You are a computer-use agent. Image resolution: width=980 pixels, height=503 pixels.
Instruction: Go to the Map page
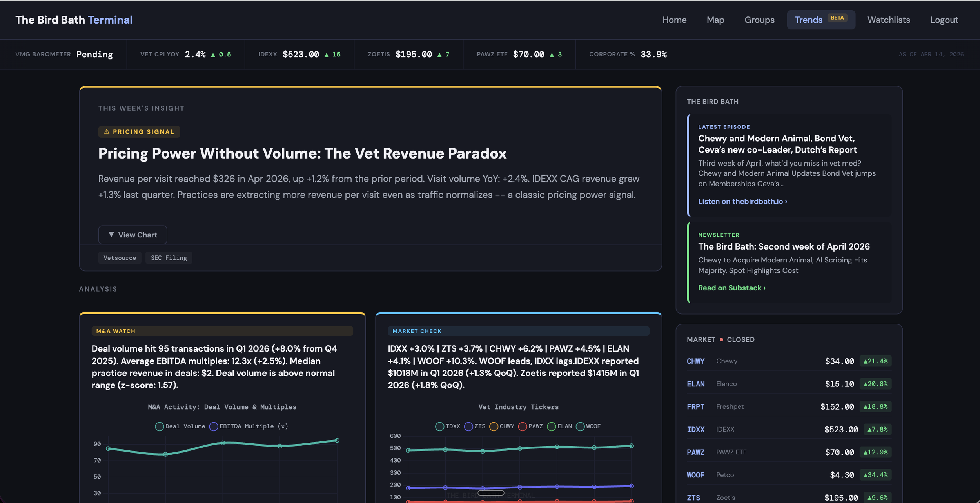pos(715,20)
